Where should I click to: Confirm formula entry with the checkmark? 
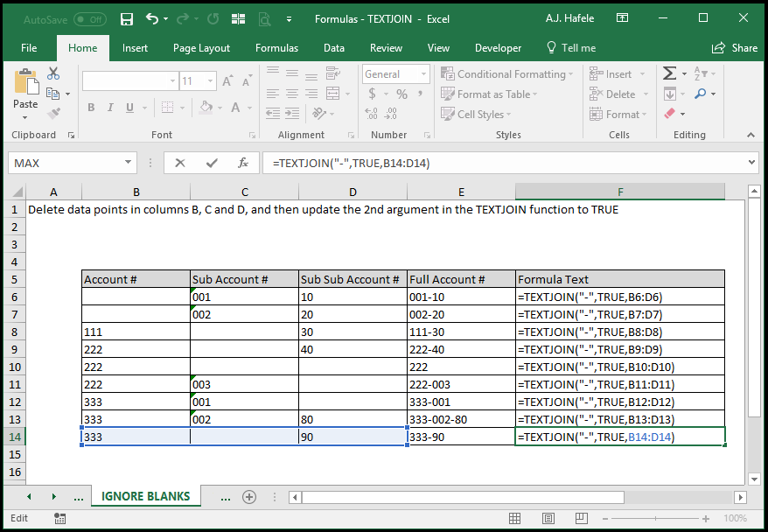[x=212, y=163]
